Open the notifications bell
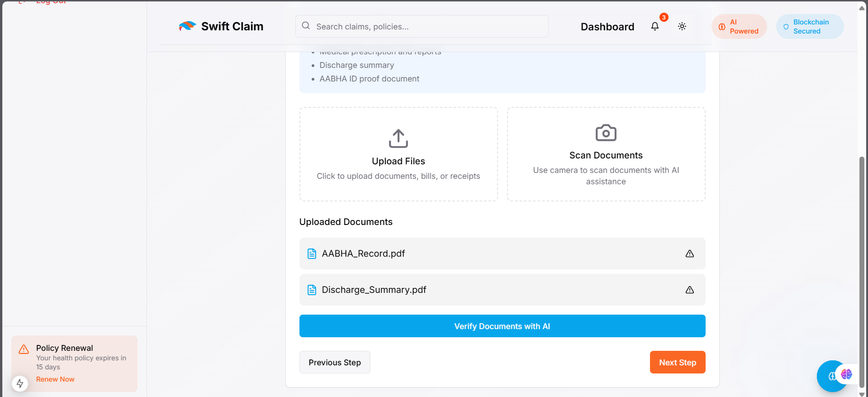This screenshot has height=397, width=868. 655,27
